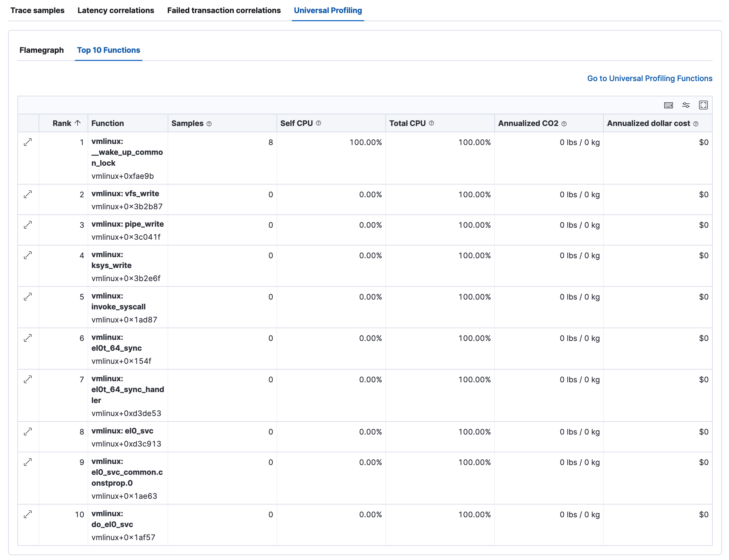Follow Go to Universal Profiling Functions link

coord(650,78)
